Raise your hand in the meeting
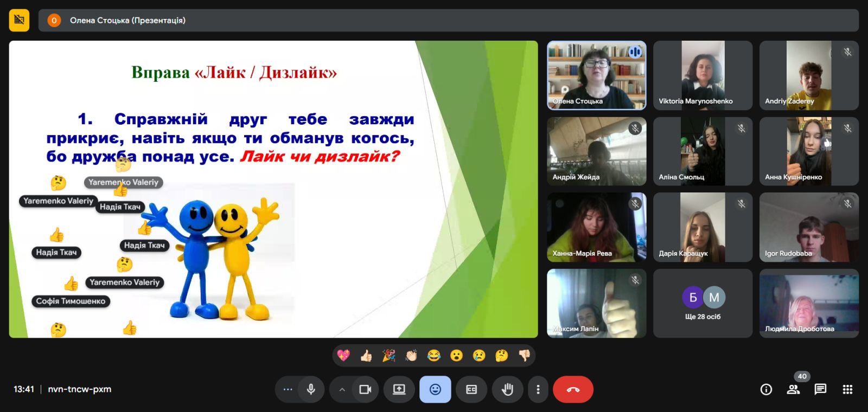Viewport: 868px width, 412px height. pyautogui.click(x=508, y=389)
